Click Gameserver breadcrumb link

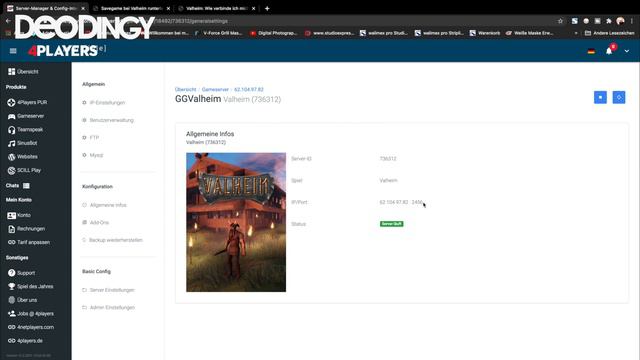click(215, 89)
